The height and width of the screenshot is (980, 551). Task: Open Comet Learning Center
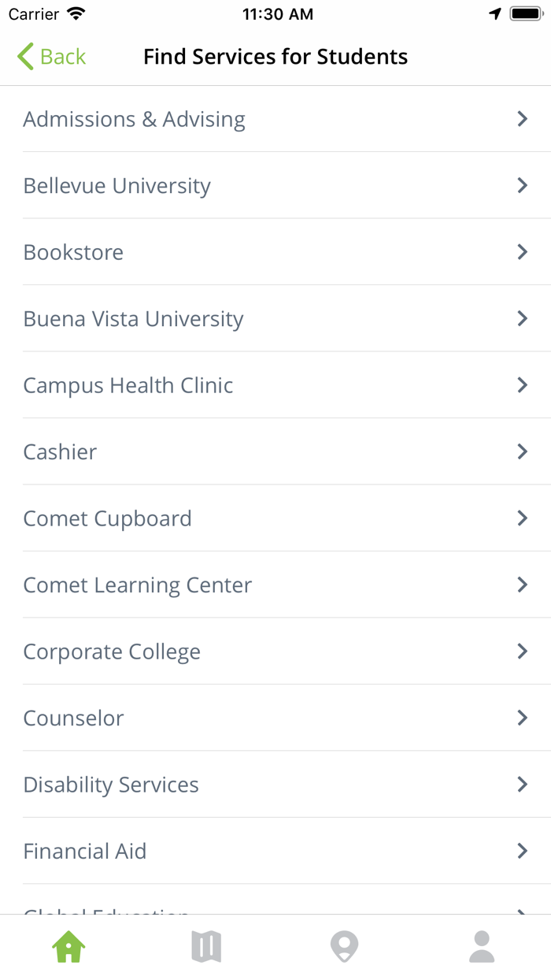click(138, 585)
